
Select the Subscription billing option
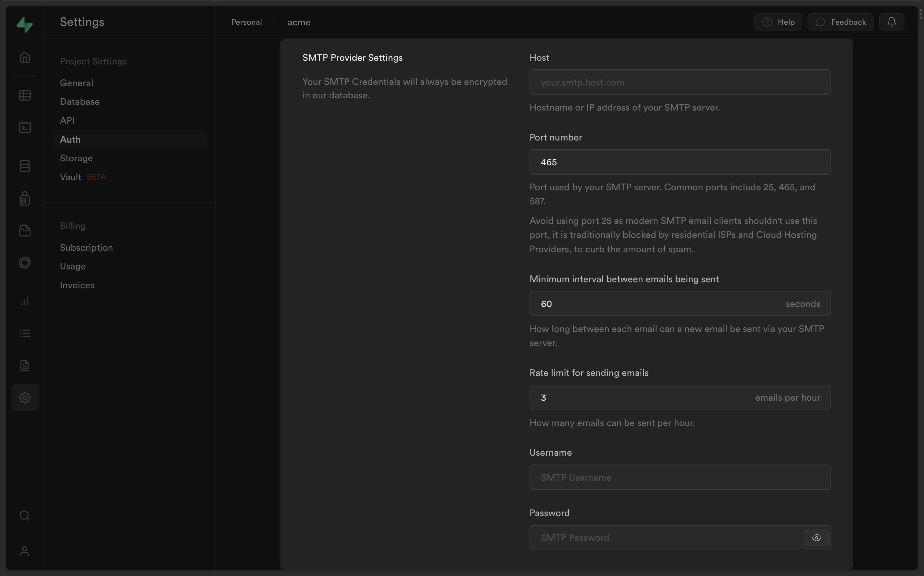point(86,247)
